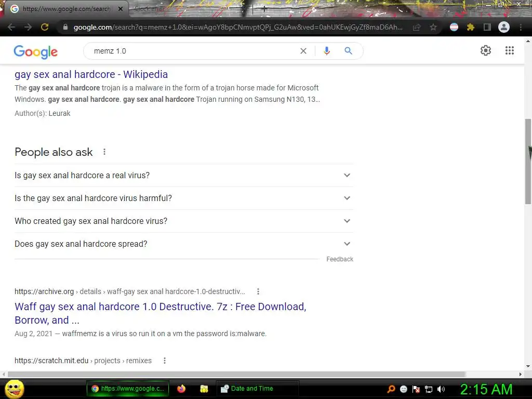Clear the search box with X
Viewport: 532px width, 399px height.
pyautogui.click(x=303, y=51)
